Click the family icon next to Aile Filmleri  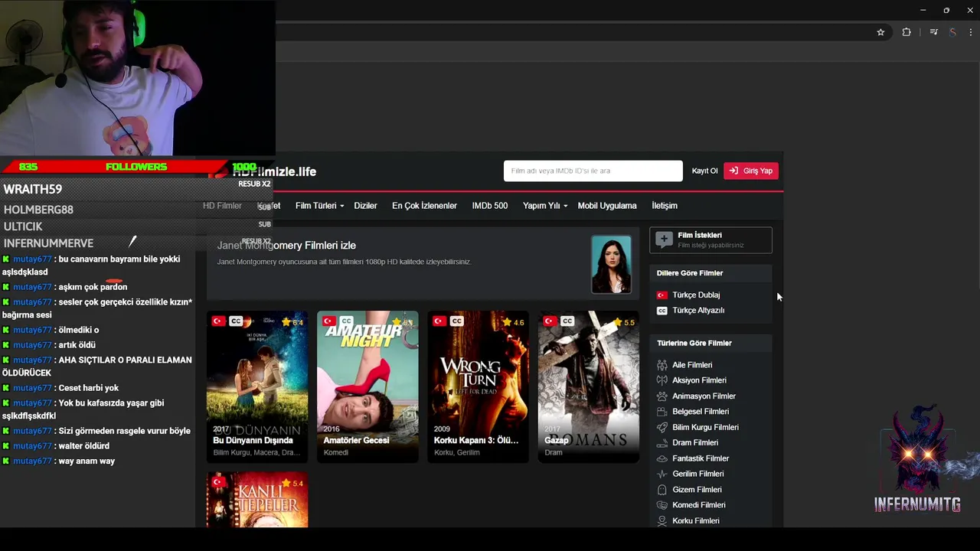tap(662, 365)
